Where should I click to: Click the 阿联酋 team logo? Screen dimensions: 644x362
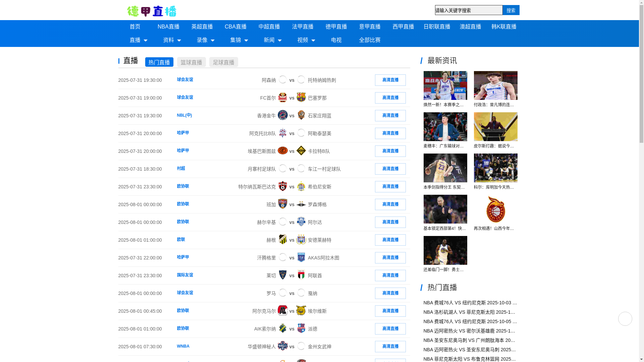[x=301, y=275]
